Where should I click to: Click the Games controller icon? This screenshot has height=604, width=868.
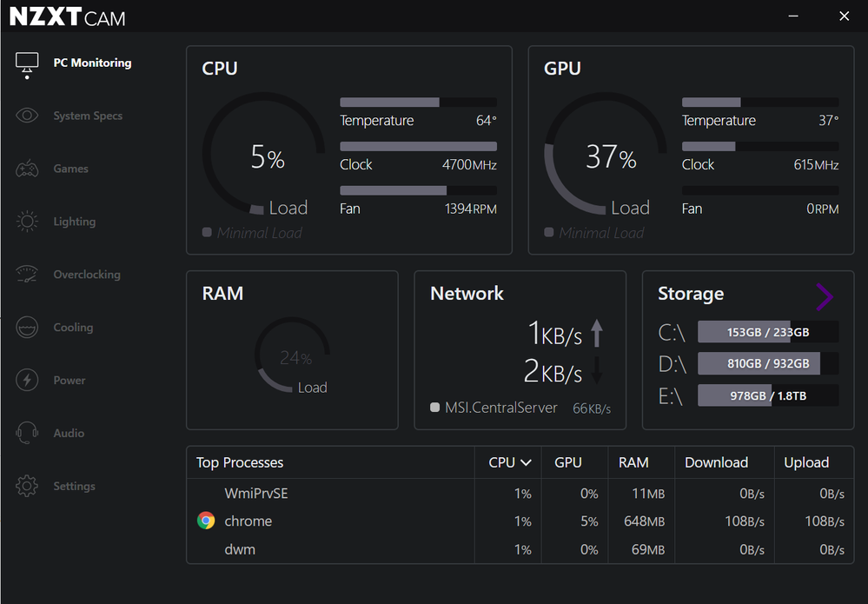point(27,169)
